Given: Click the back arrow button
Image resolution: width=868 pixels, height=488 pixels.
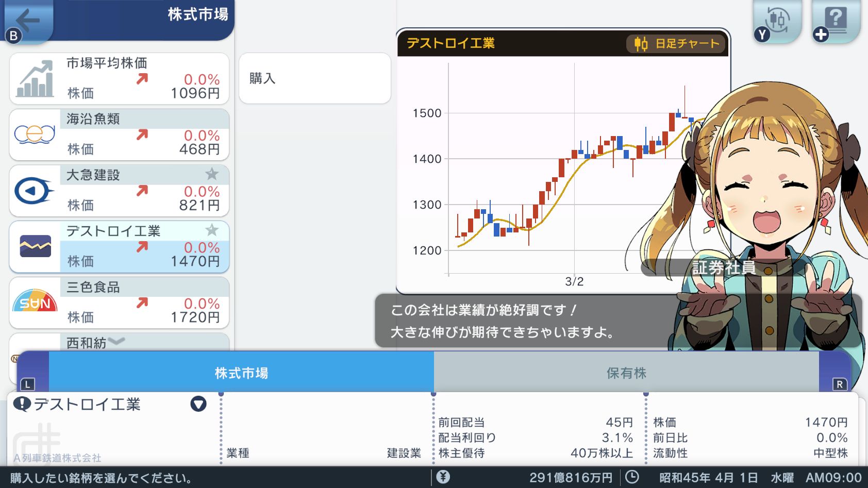Looking at the screenshot, I should 28,22.
